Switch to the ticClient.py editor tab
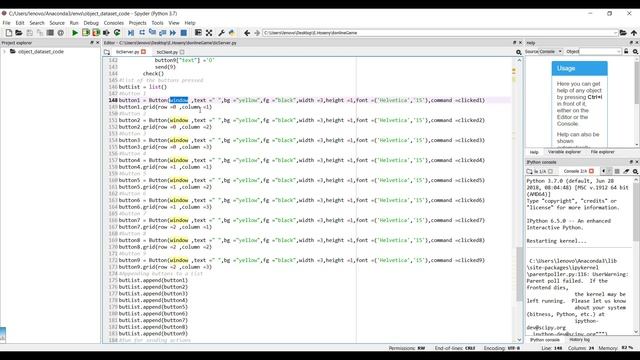This screenshot has width=640, height=360. [x=167, y=52]
